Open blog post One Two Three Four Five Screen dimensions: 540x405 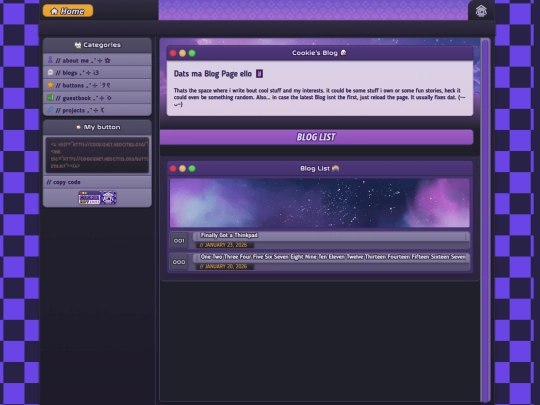(x=333, y=257)
